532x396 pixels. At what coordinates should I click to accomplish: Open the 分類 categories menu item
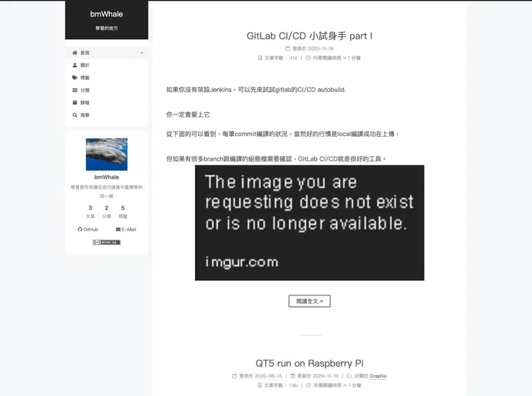click(x=107, y=90)
